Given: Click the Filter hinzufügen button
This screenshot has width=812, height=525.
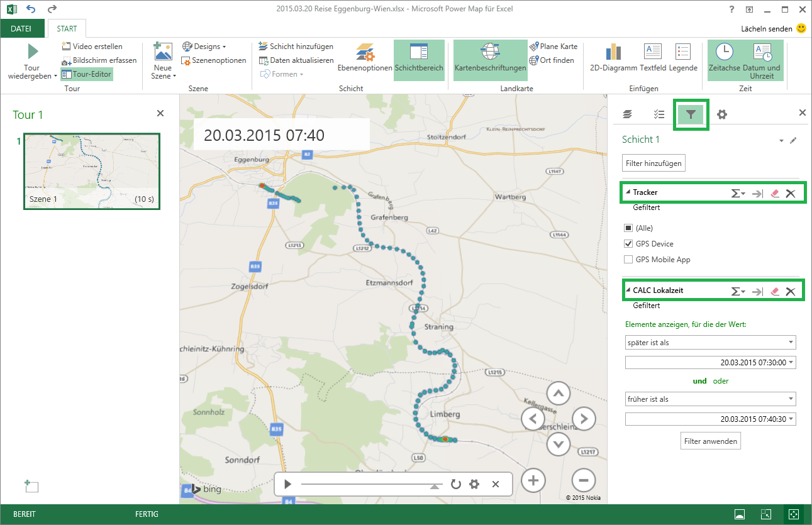Looking at the screenshot, I should point(653,163).
